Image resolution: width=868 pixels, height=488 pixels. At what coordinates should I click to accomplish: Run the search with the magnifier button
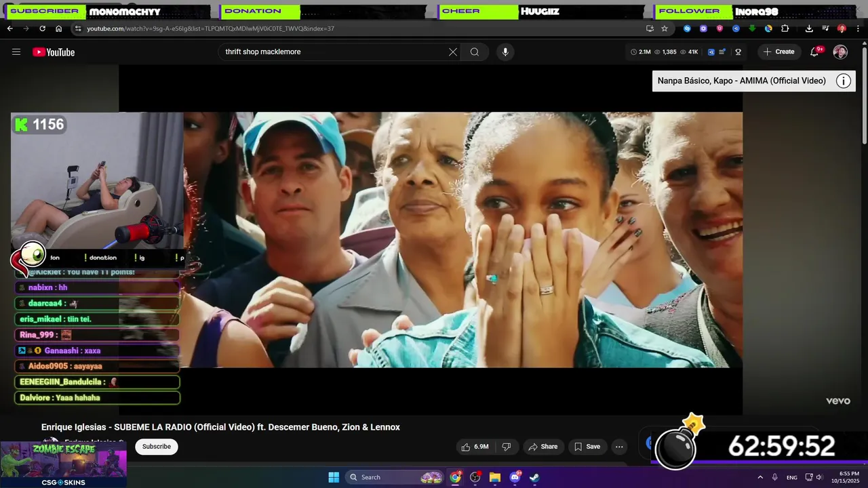[x=475, y=52]
